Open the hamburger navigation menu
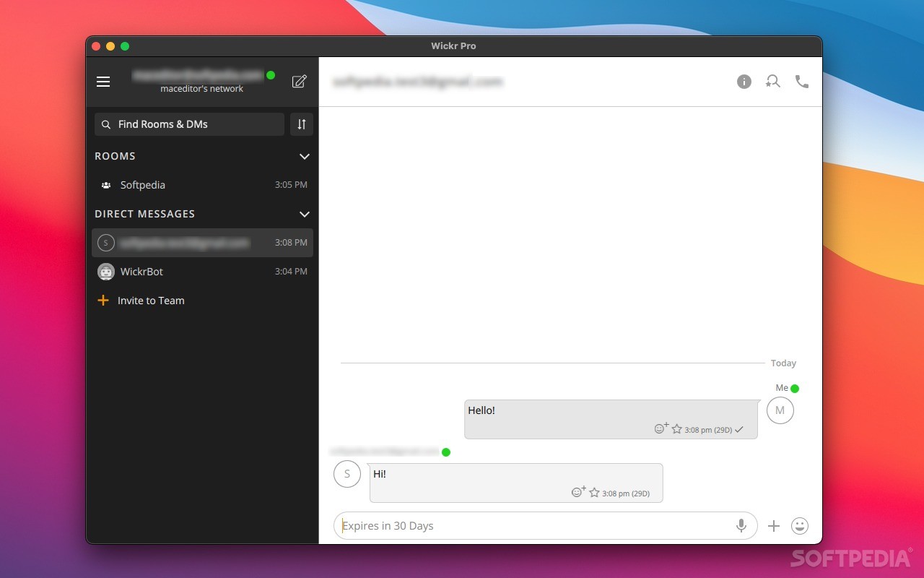This screenshot has height=578, width=924. (x=103, y=81)
